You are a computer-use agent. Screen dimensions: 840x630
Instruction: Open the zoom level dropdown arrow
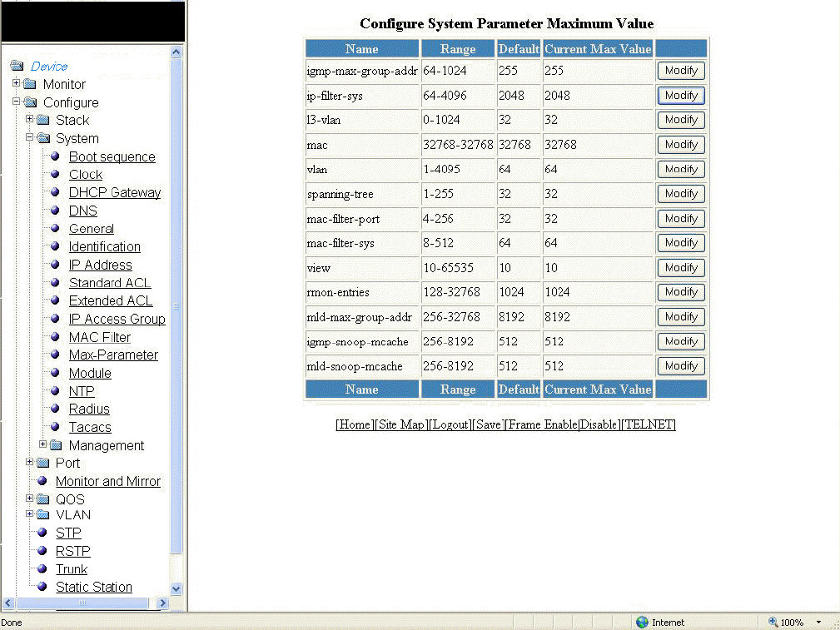coord(818,622)
